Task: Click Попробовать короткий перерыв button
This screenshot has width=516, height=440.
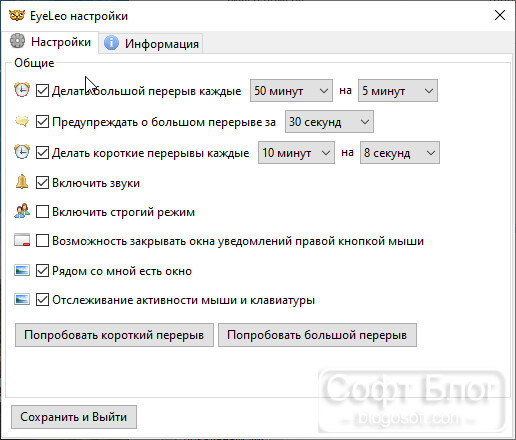Action: (114, 335)
